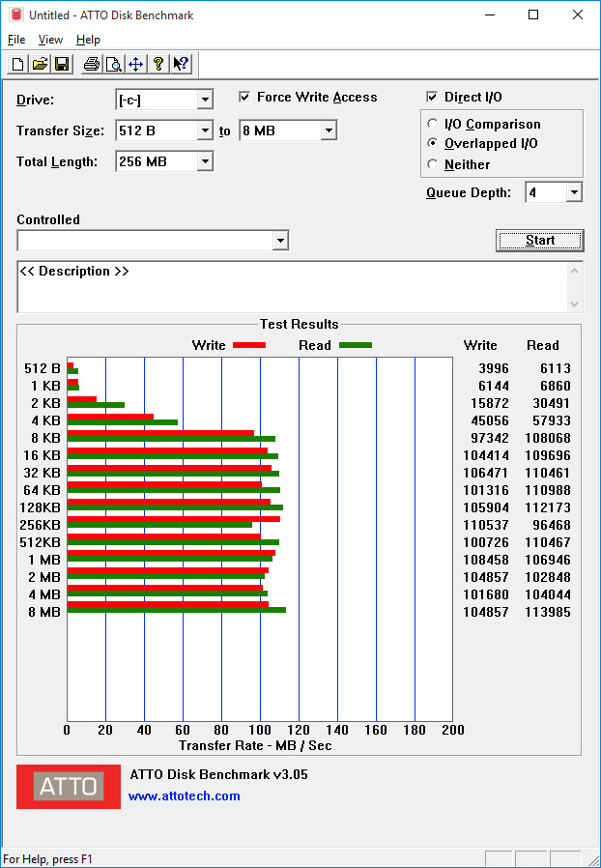Image resolution: width=601 pixels, height=868 pixels.
Task: Activate the context help pointer icon
Action: [x=181, y=65]
